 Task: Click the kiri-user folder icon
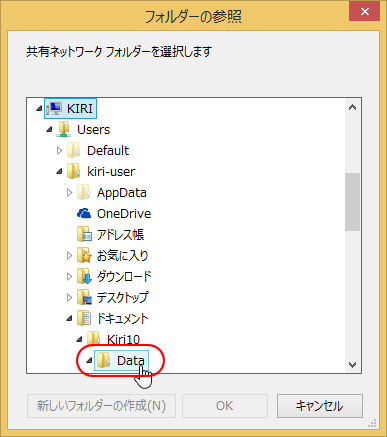pyautogui.click(x=73, y=171)
